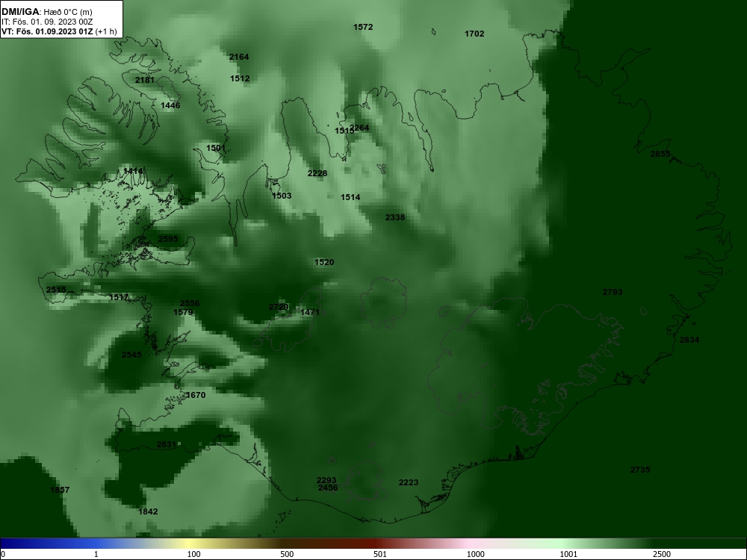Viewport: 747px width, 560px height.
Task: Click the south-coast value 2223
Action: pyautogui.click(x=409, y=483)
